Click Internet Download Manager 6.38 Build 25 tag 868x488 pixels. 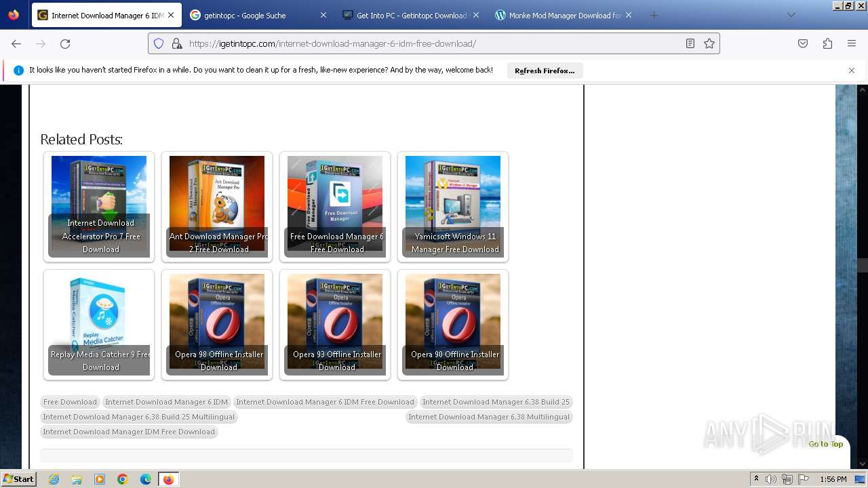(496, 402)
